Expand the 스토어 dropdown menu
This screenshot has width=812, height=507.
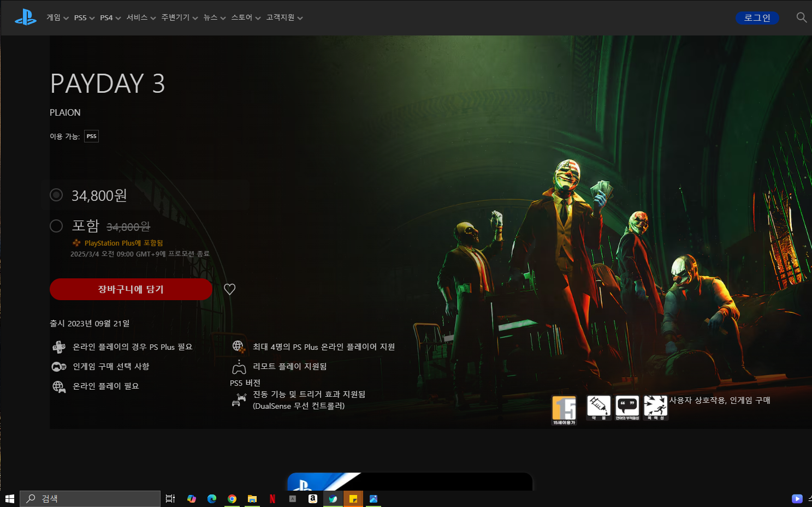[246, 17]
